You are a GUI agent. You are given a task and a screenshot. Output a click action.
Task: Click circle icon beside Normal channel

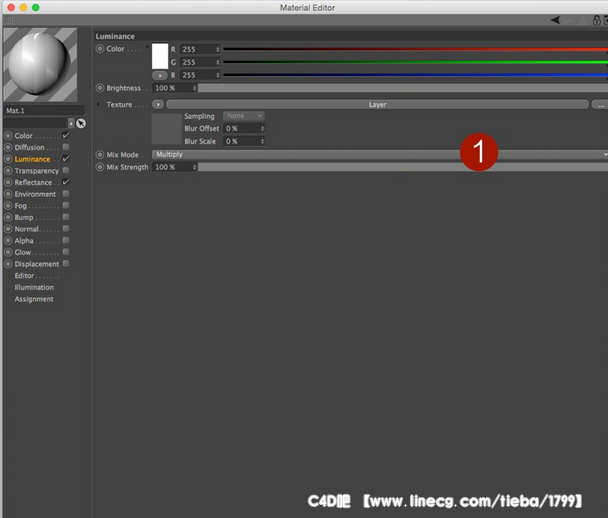(8, 229)
